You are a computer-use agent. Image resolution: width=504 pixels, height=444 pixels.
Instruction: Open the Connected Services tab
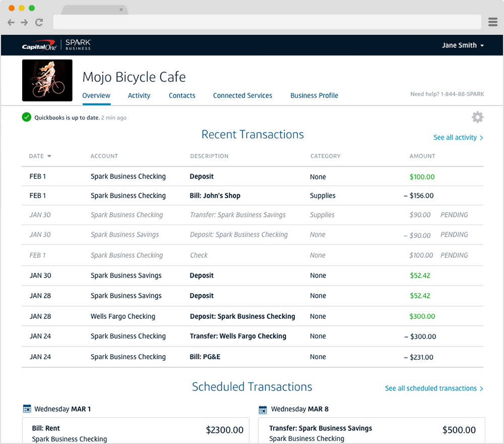pos(242,95)
